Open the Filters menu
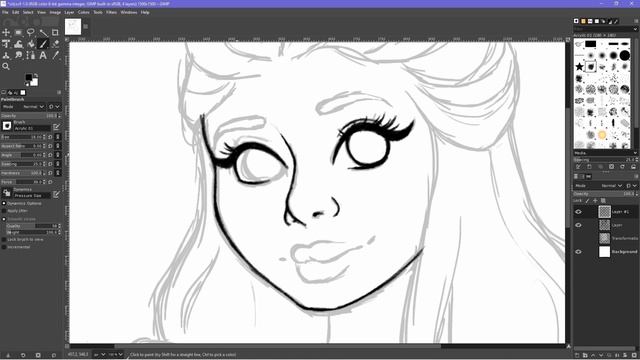Viewport: 640px width, 360px height. (x=111, y=12)
